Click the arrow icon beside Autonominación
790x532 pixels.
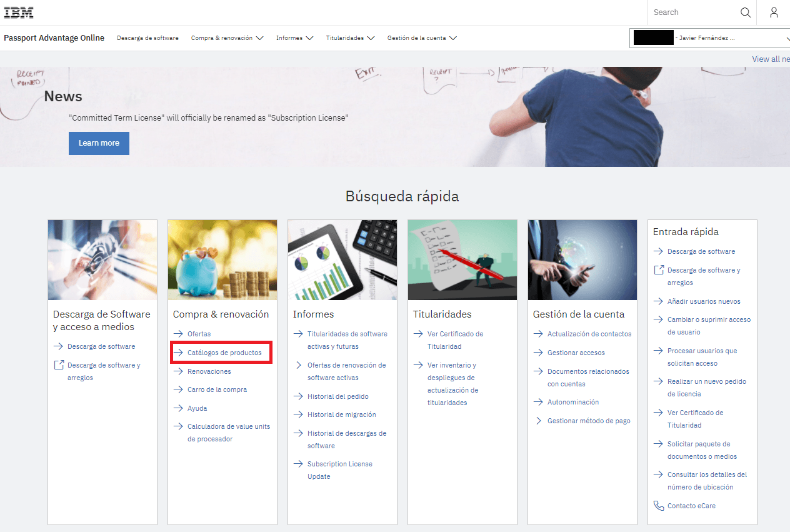(538, 402)
